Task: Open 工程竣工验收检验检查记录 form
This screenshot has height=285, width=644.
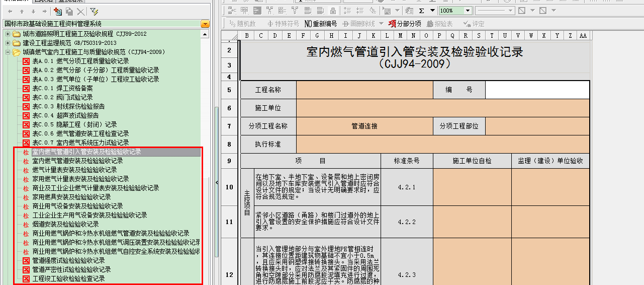Action: (68, 278)
